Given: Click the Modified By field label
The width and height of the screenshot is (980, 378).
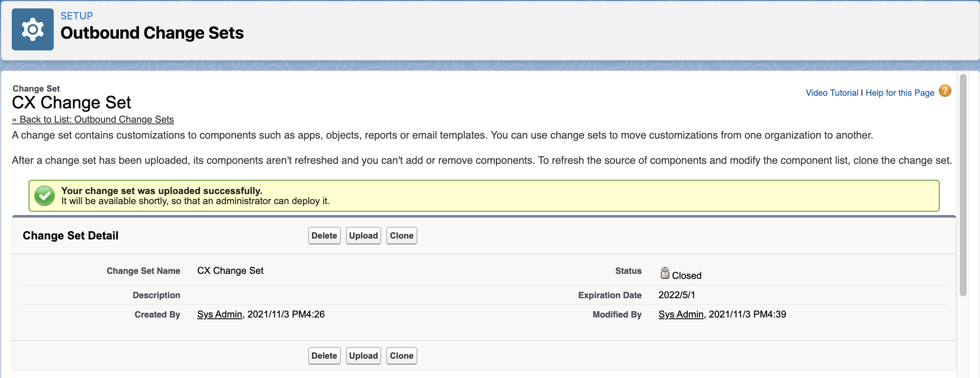Looking at the screenshot, I should coord(617,315).
